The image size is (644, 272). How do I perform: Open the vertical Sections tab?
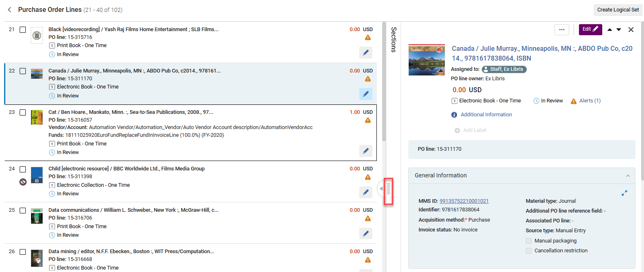click(x=394, y=40)
